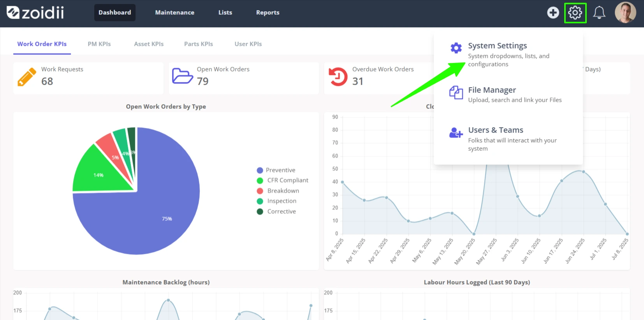Toggle CFR Compliant legend entry

coord(283,180)
